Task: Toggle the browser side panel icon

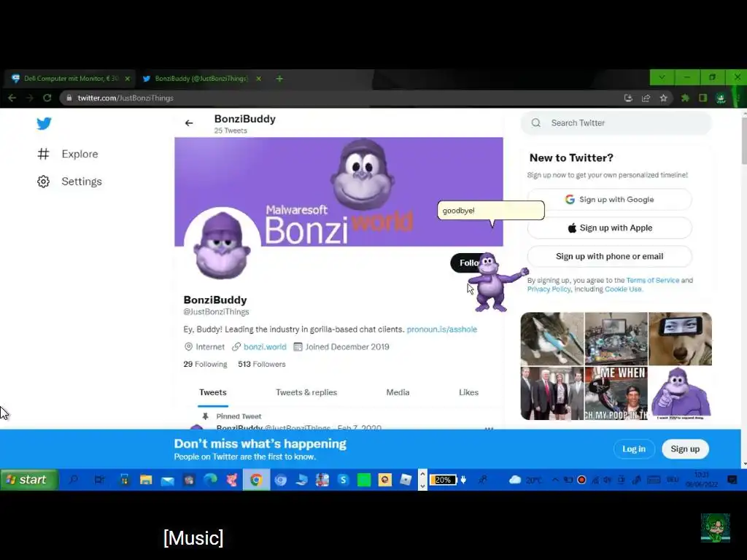Action: pos(703,98)
